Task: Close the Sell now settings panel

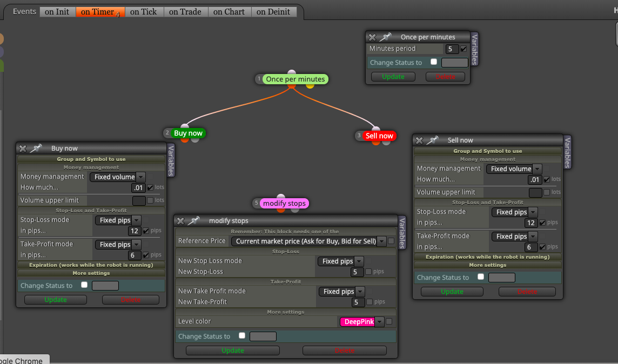Action: [x=419, y=140]
